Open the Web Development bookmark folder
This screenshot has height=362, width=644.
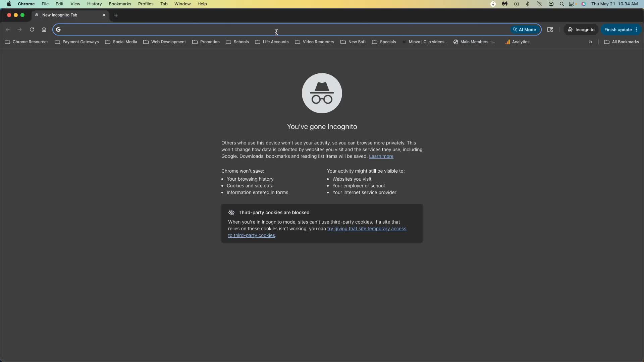(164, 42)
